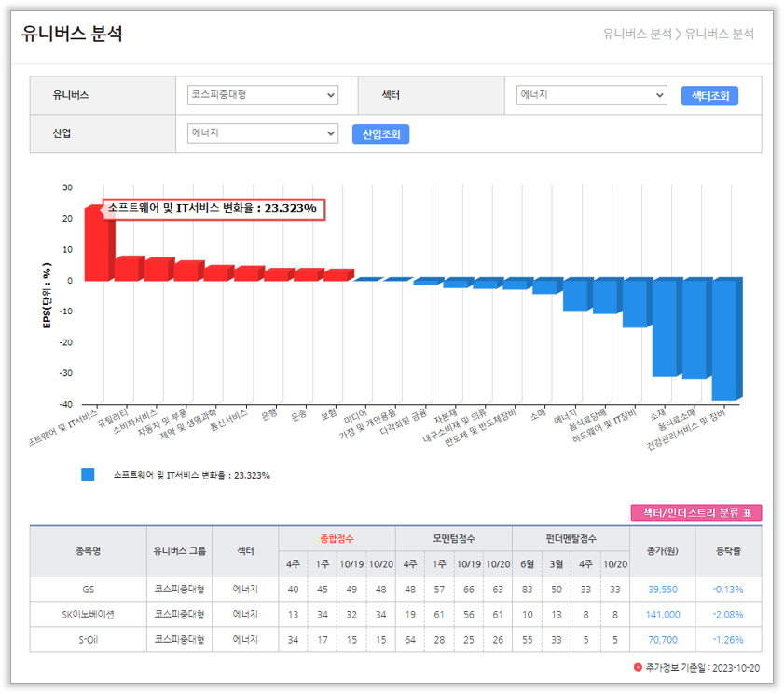The image size is (784, 694).
Task: Click the 종합점수 column header
Action: pos(337,539)
